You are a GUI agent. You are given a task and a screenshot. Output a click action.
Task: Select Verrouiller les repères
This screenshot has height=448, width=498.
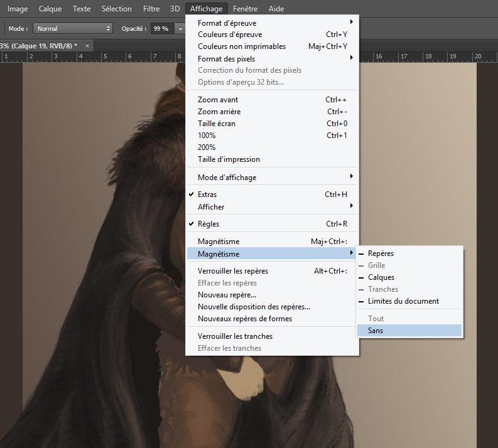233,271
